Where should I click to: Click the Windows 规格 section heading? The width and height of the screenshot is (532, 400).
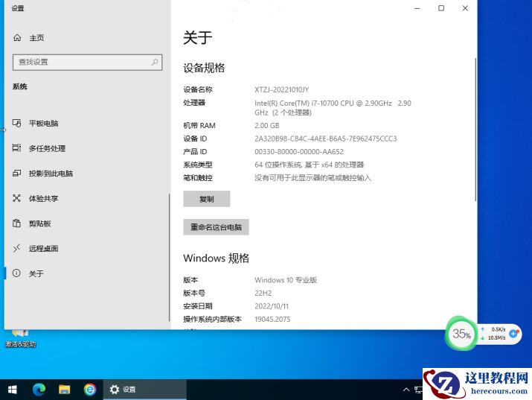[x=216, y=258]
